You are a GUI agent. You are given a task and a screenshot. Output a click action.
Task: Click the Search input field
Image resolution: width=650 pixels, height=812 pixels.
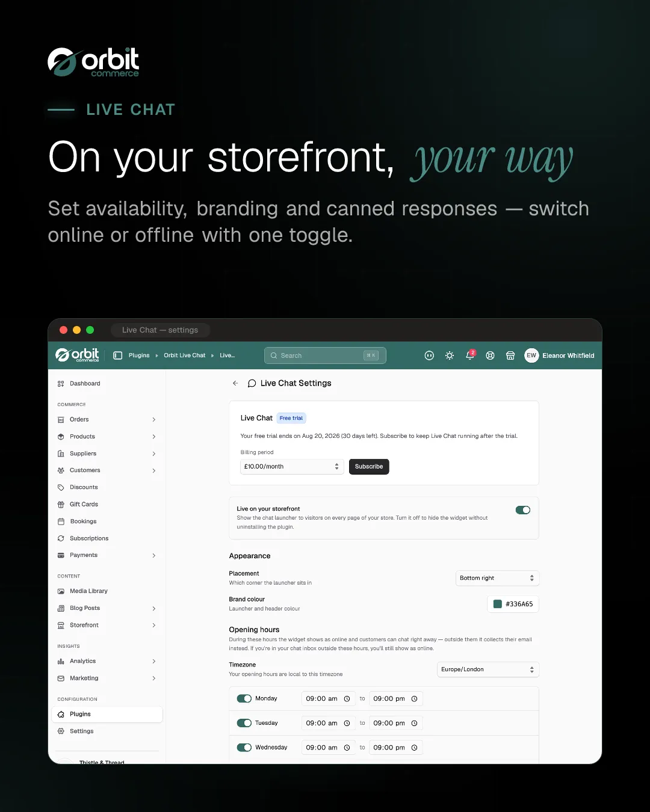click(325, 355)
